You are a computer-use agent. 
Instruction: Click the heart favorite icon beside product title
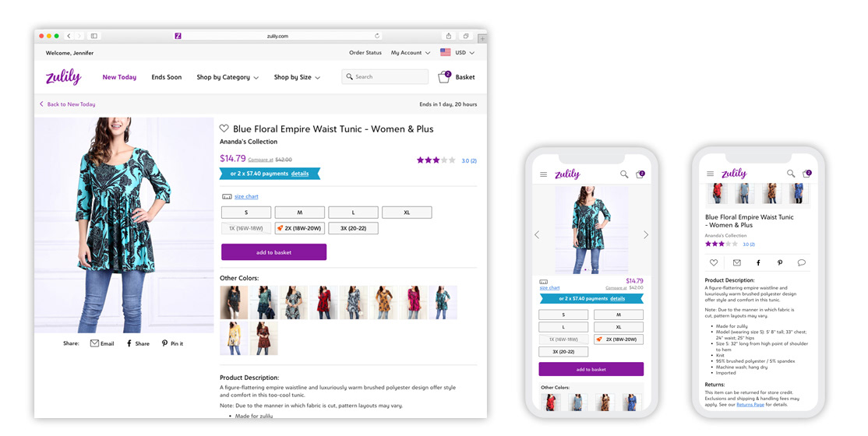pos(224,128)
